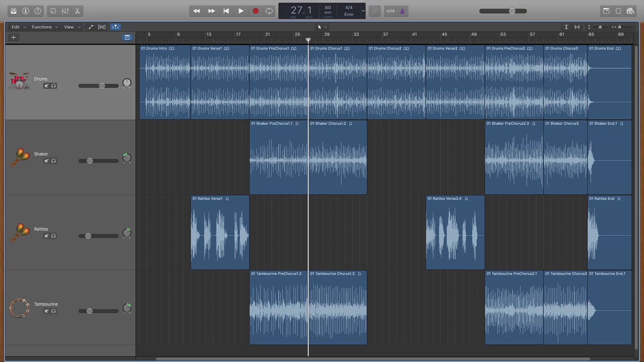644x362 pixels.
Task: Open the Mixer panel icon
Action: point(65,11)
